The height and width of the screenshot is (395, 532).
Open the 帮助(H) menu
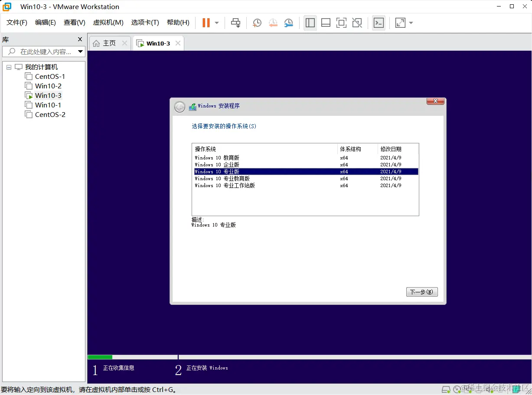click(x=178, y=23)
